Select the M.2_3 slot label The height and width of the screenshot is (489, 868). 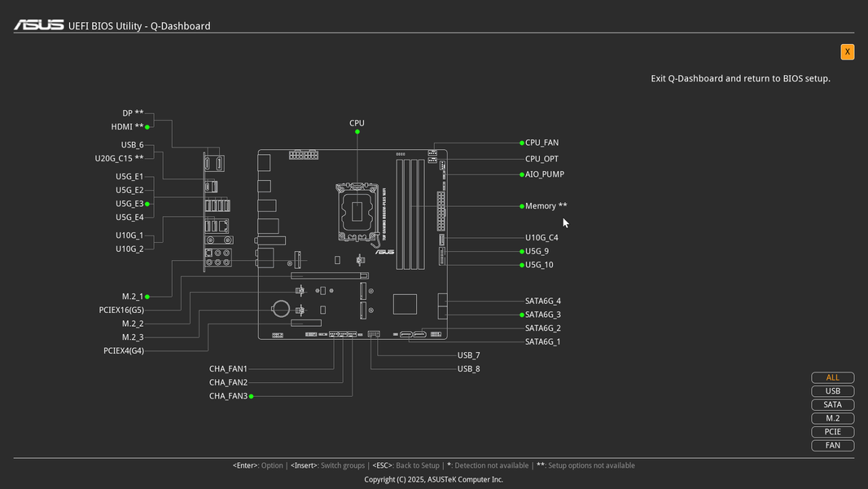point(133,337)
